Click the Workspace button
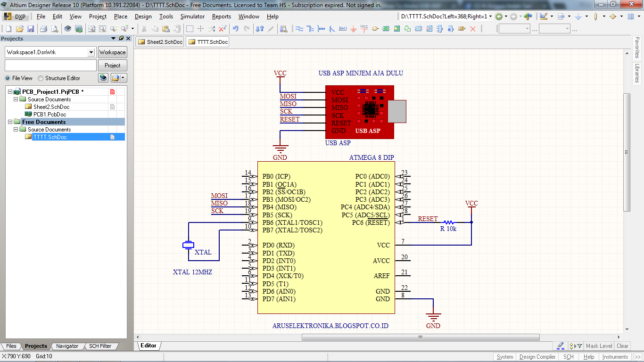The width and height of the screenshot is (644, 362). [112, 52]
